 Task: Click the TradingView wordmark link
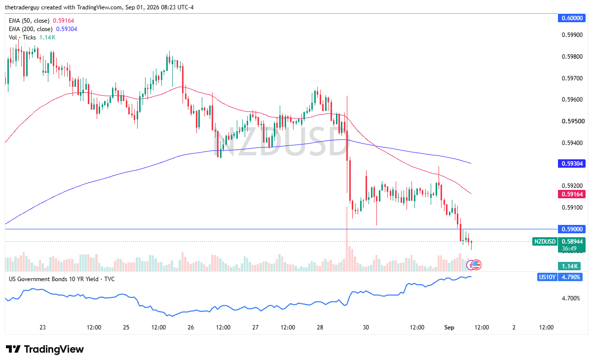[54, 349]
